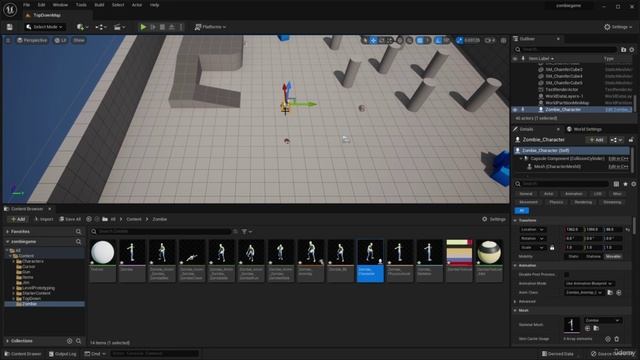
Task: Expand the Collections section
Action: tap(7, 341)
